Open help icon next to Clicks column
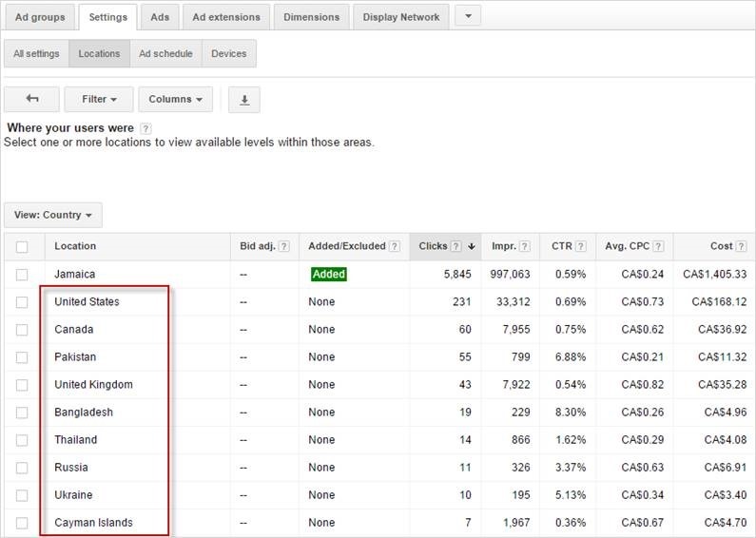The image size is (756, 538). point(457,246)
